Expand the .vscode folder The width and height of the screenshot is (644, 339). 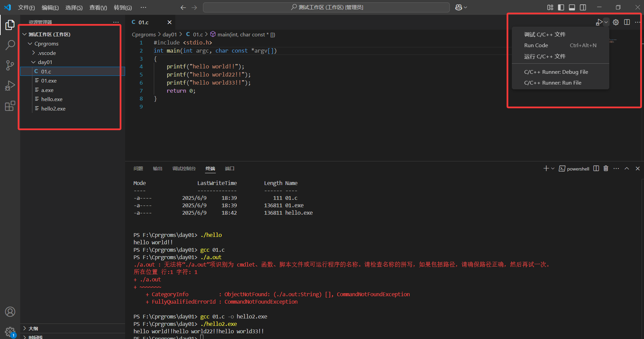pyautogui.click(x=33, y=53)
